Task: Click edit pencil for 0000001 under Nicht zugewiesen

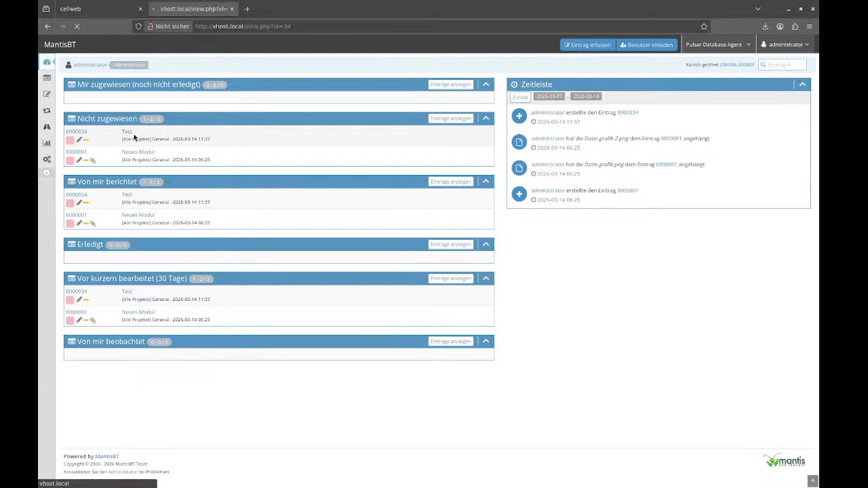Action: click(x=79, y=161)
